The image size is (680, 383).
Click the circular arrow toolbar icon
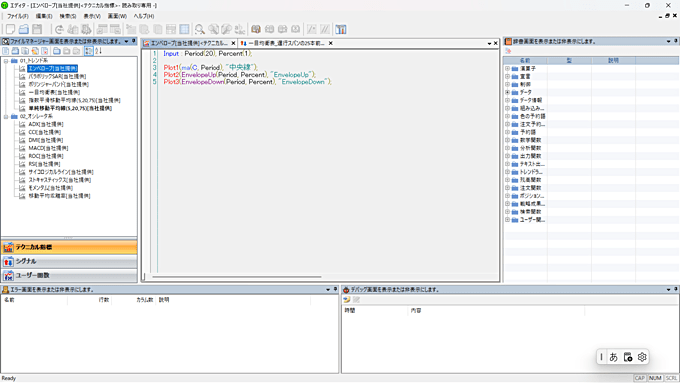point(59,29)
